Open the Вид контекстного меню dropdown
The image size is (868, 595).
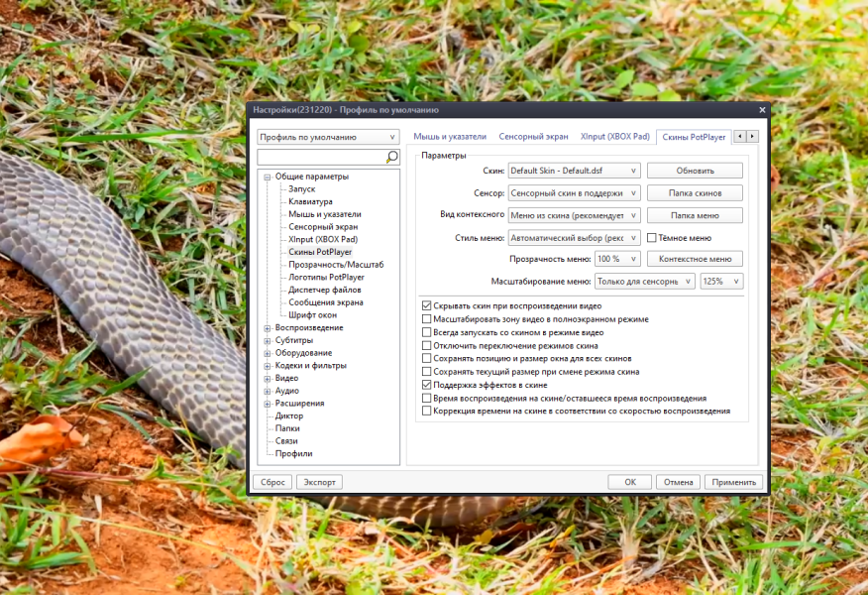[x=574, y=215]
